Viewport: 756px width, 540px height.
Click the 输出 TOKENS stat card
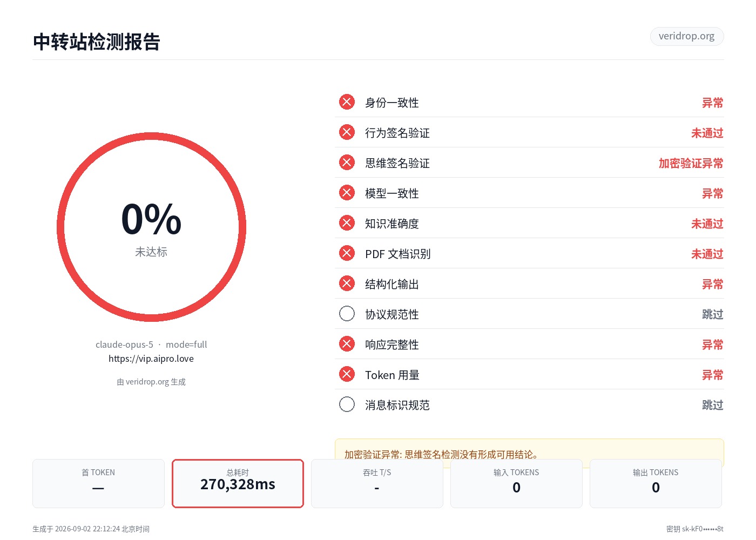[x=656, y=483]
